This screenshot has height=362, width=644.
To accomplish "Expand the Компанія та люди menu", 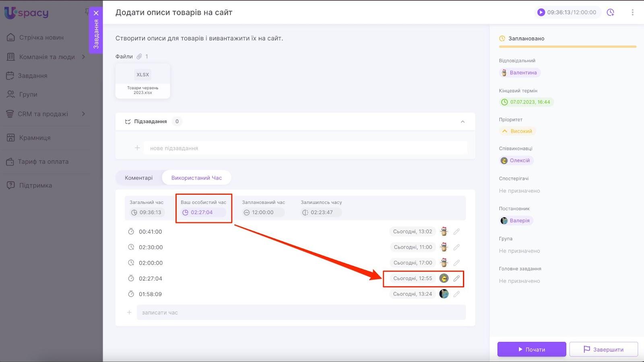I will pyautogui.click(x=83, y=57).
